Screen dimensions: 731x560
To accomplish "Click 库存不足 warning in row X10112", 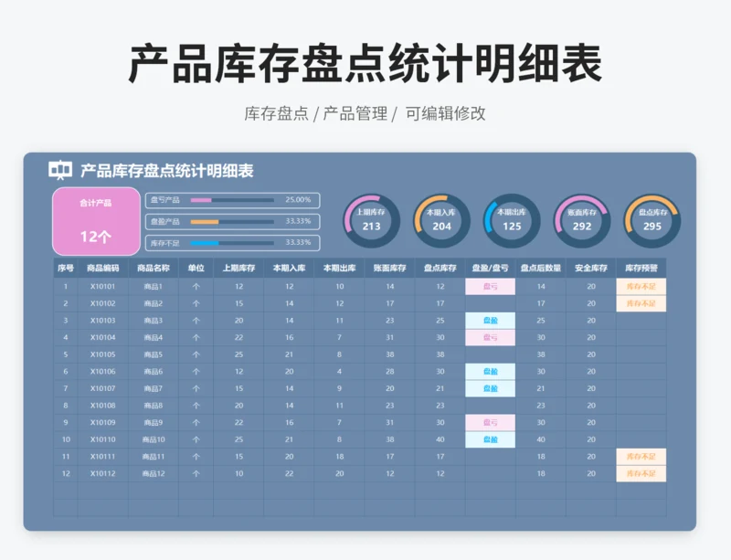I will pyautogui.click(x=641, y=474).
